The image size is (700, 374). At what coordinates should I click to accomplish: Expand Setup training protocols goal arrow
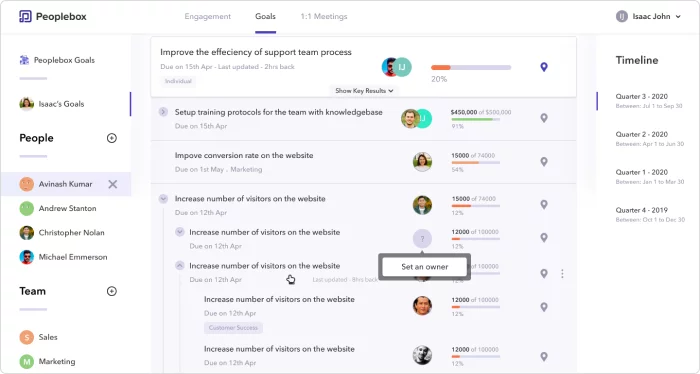click(x=163, y=112)
